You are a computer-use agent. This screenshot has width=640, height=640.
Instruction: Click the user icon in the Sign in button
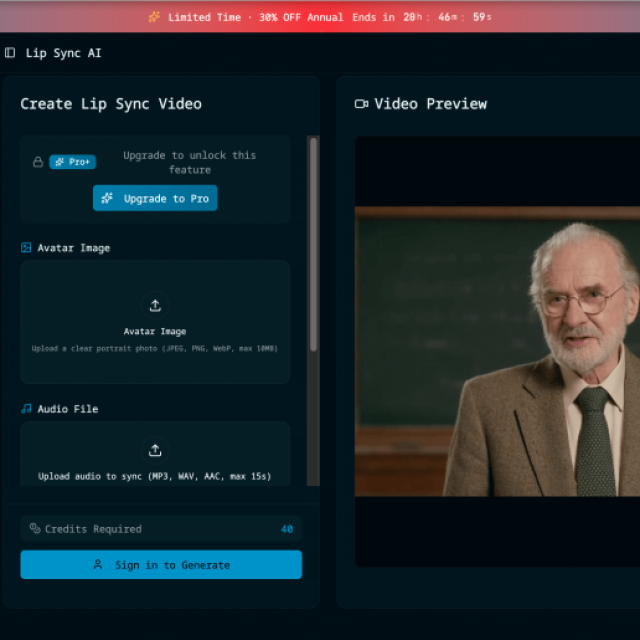point(98,565)
